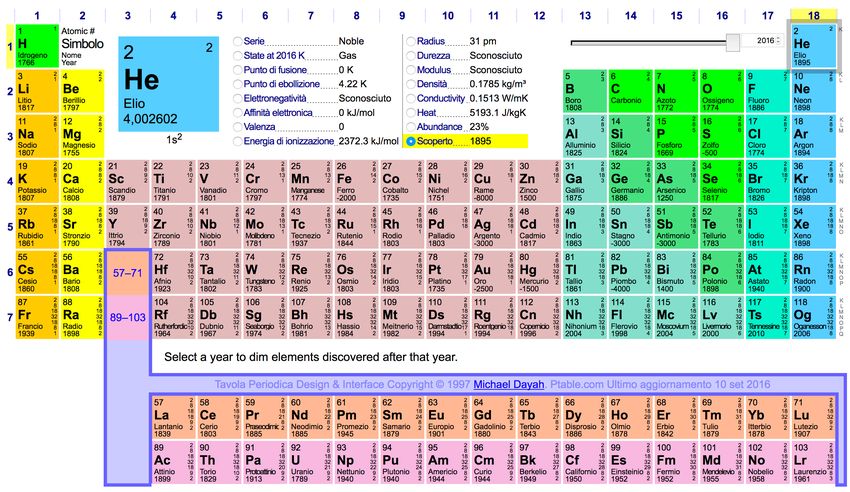Select the Fluoro (F) element cell
The height and width of the screenshot is (492, 850).
click(x=768, y=91)
